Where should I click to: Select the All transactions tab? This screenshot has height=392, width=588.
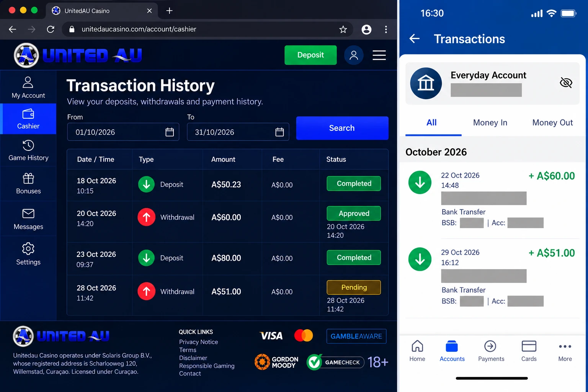click(431, 122)
